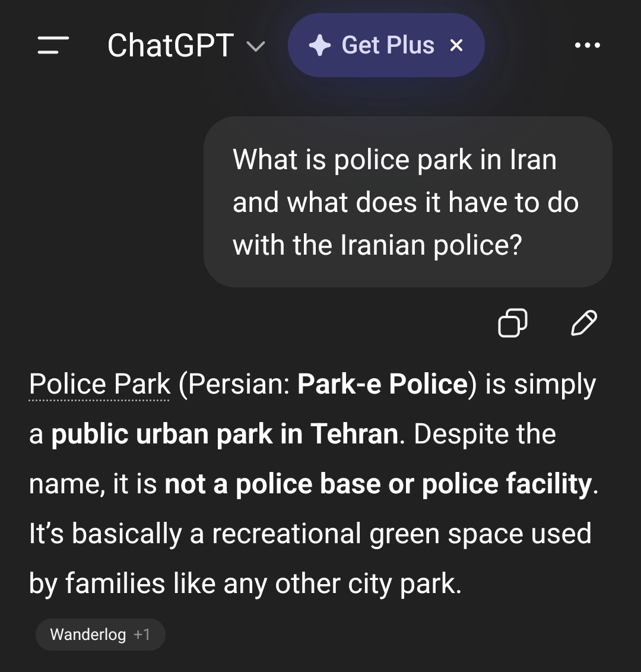Viewport: 641px width, 672px height.
Task: Open the Wanderlog source citation
Action: 88,635
